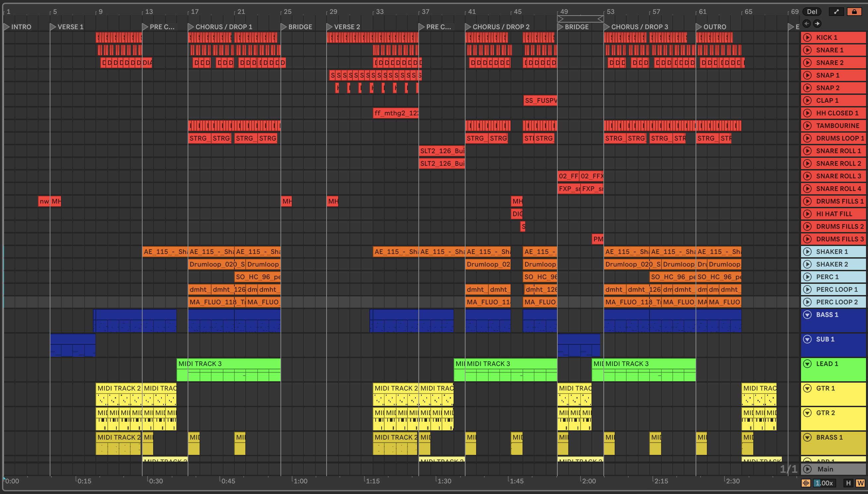Click the 1.00x zoom value field

pos(824,483)
